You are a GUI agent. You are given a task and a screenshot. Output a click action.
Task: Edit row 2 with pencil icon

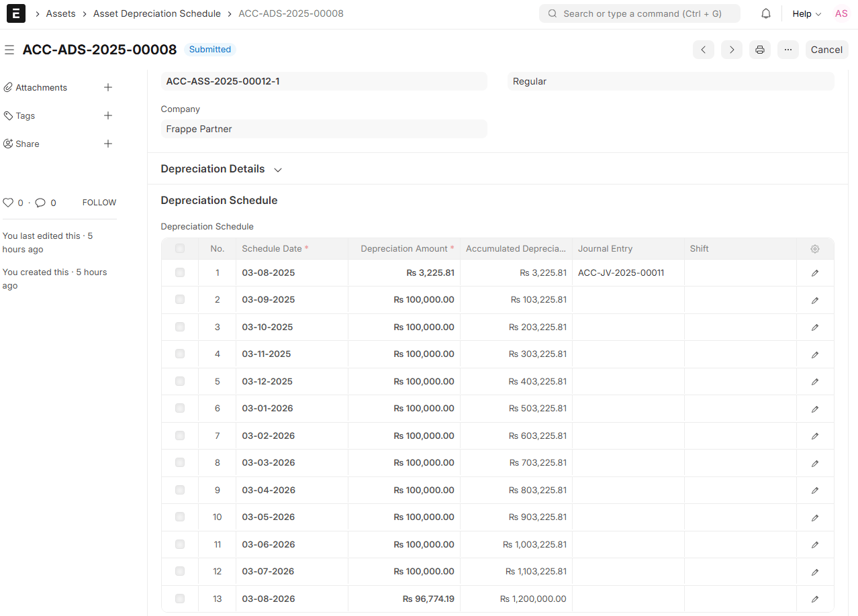815,300
